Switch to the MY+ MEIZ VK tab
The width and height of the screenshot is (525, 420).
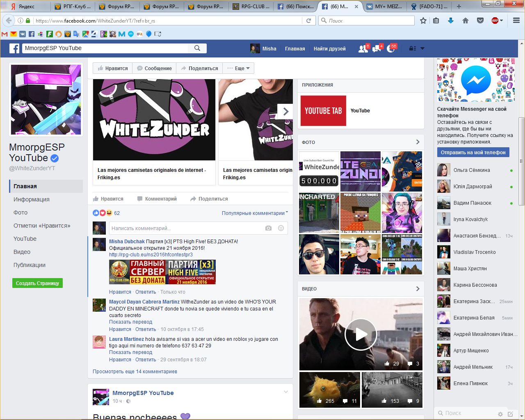pyautogui.click(x=385, y=7)
